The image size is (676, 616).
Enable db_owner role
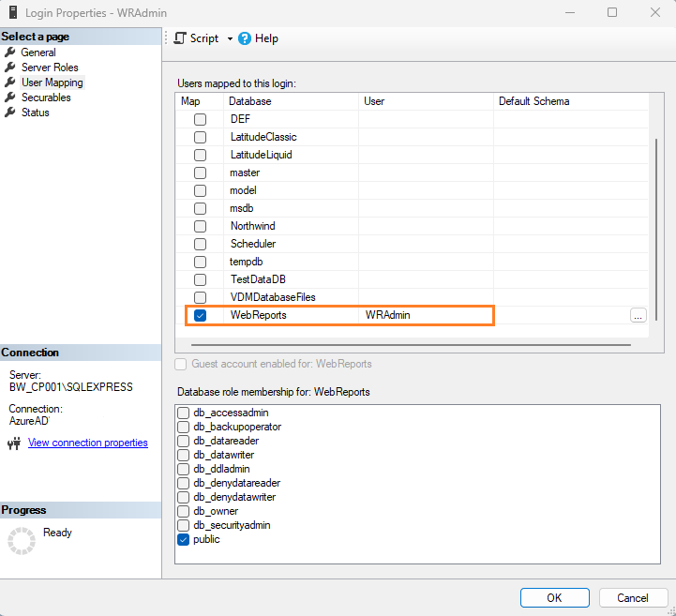click(183, 511)
